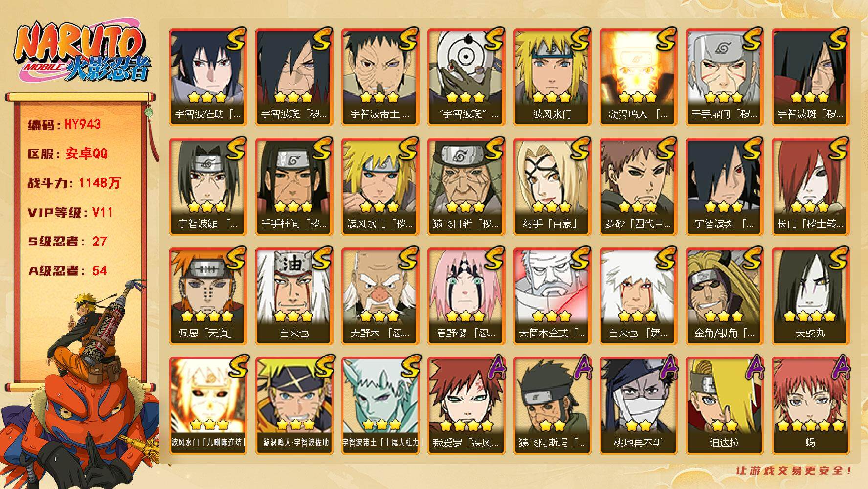Viewport: 868px width, 489px height.
Task: Open the 迪达拉 A-rank card
Action: pos(725,406)
